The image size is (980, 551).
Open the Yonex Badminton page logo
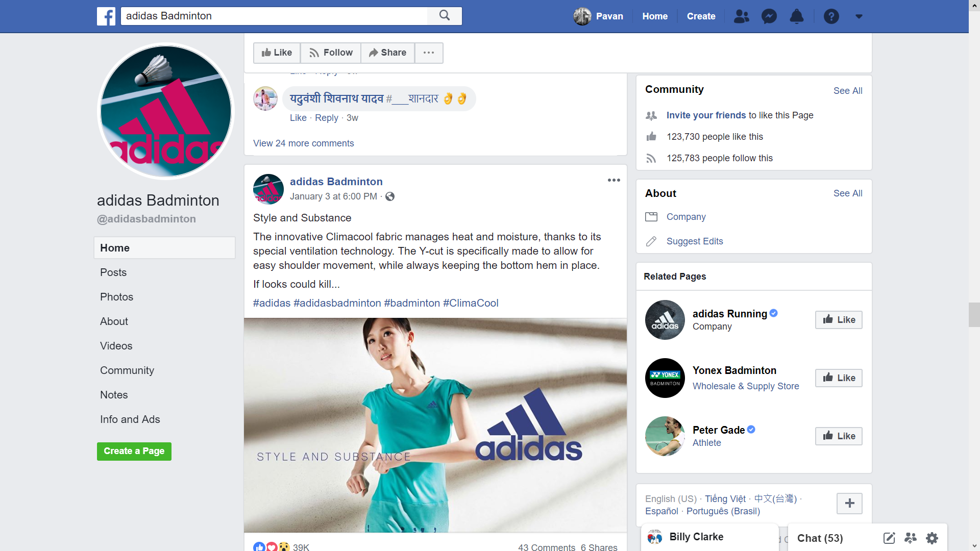(x=665, y=378)
